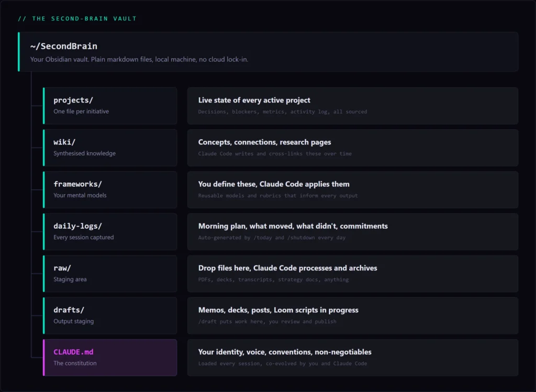
Task: Open the projects/ folder card
Action: (x=110, y=106)
